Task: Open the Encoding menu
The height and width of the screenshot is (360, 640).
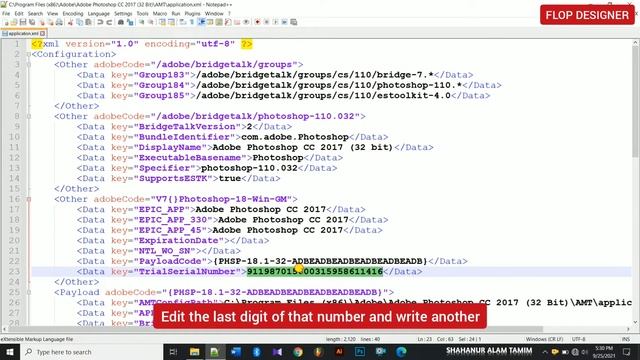Action: (73, 13)
